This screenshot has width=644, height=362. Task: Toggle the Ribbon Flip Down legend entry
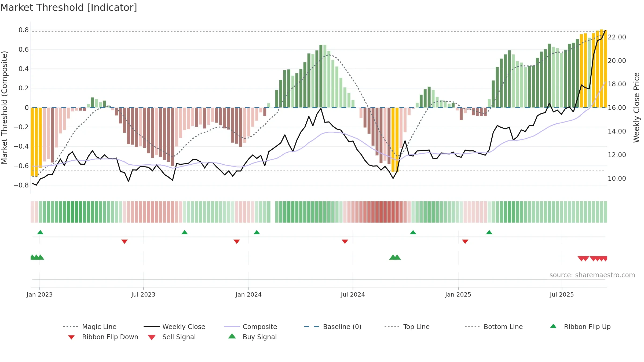click(x=103, y=337)
